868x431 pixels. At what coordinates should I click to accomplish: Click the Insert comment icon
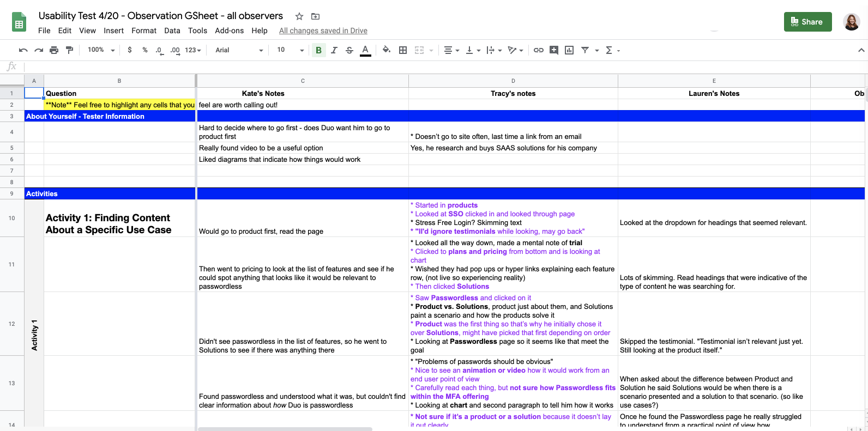[554, 50]
